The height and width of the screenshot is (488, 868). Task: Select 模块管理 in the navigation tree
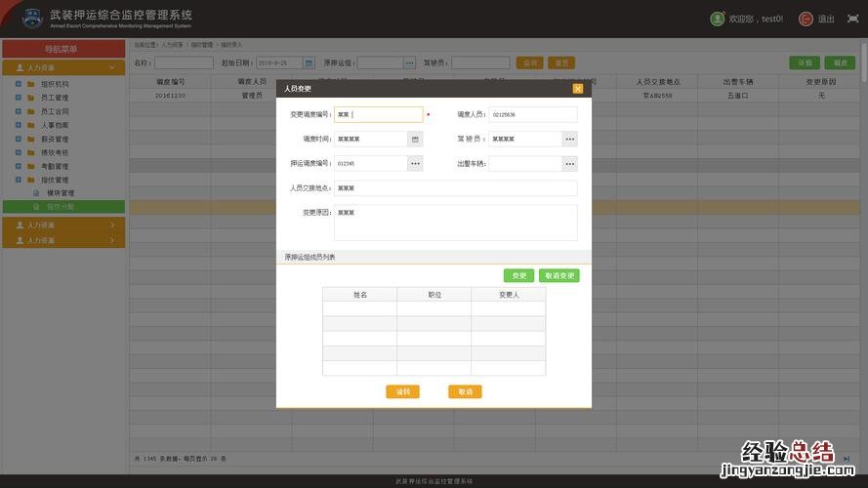tap(61, 193)
